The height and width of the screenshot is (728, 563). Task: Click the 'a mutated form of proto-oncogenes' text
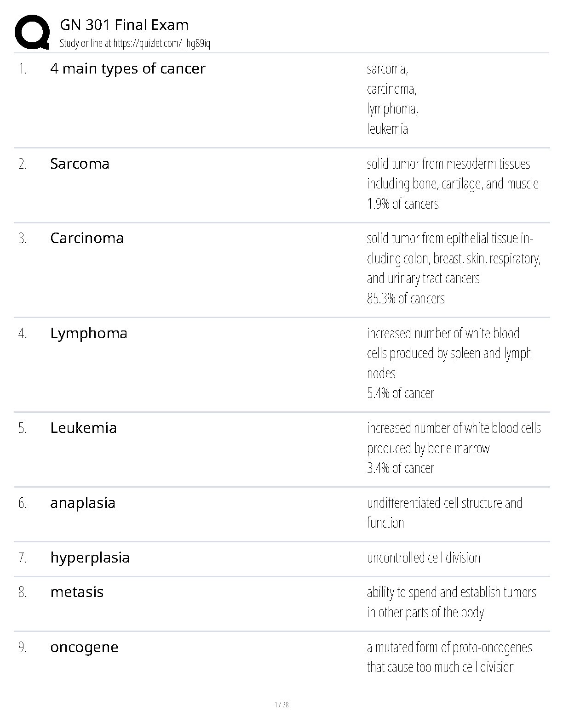[449, 647]
